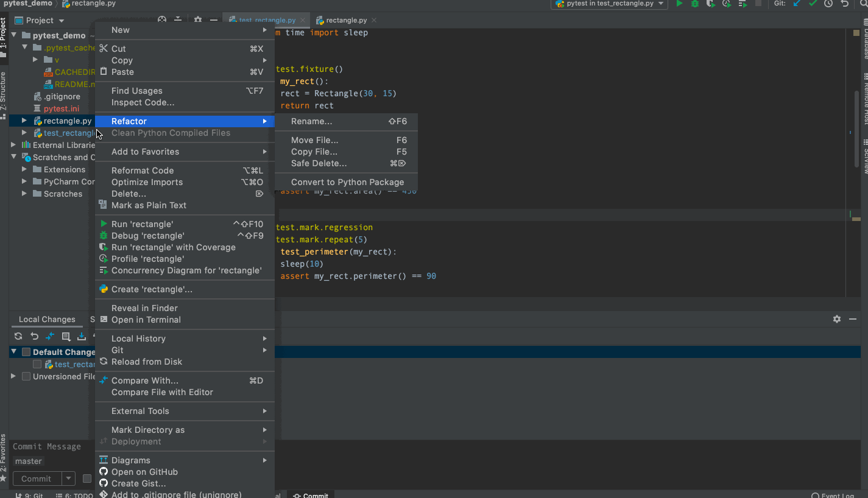
Task: Click the changelist icon in Local Changes toolbar
Action: pos(66,336)
